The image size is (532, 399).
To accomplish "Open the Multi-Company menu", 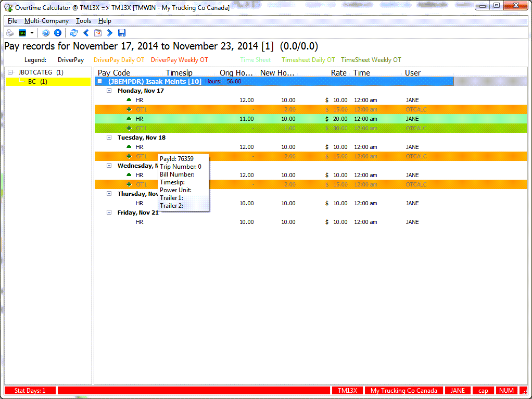I will coord(46,21).
